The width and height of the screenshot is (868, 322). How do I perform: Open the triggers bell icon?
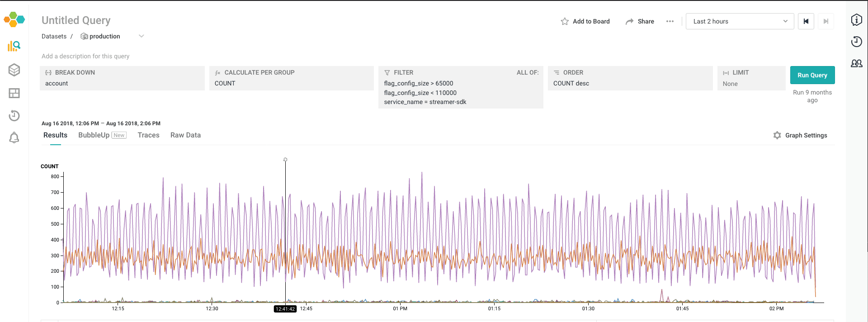[x=14, y=138]
